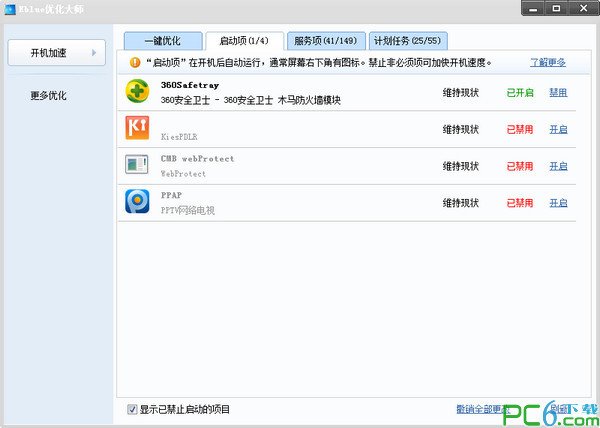Click 维持现状 in the PPAP row
Image resolution: width=600 pixels, height=428 pixels.
(461, 203)
